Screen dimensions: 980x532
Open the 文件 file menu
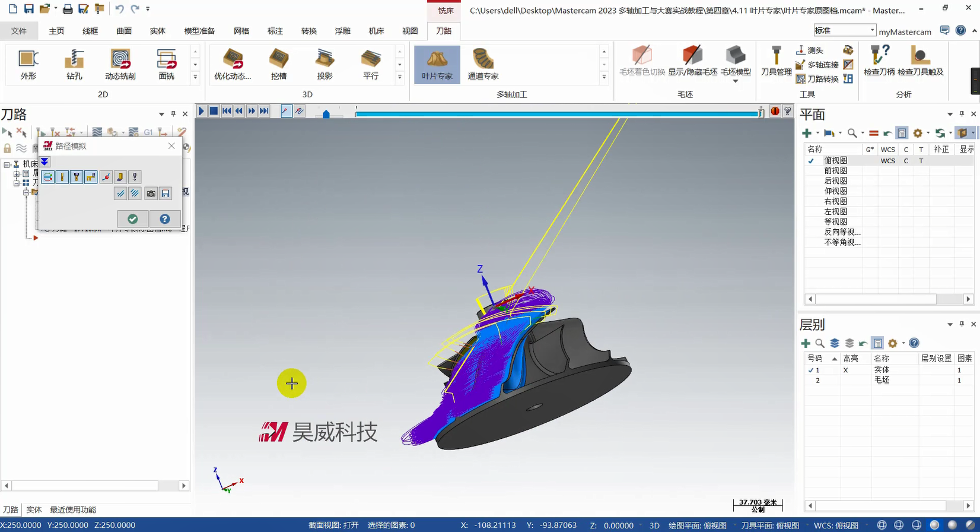[19, 31]
